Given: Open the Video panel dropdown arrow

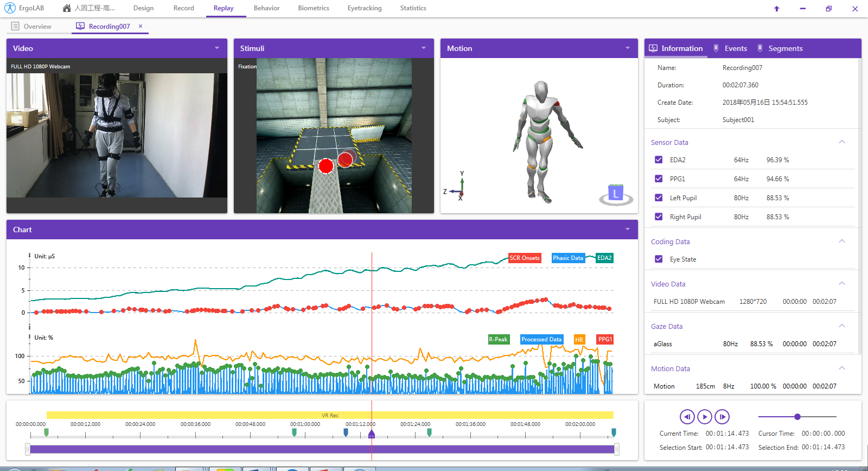Looking at the screenshot, I should (217, 48).
